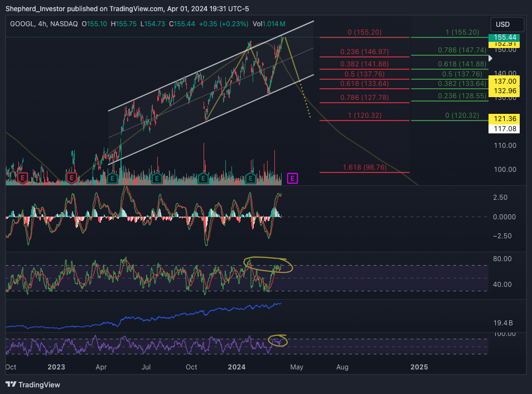Click the close value C155.44
532x394 pixels.
tap(182, 24)
